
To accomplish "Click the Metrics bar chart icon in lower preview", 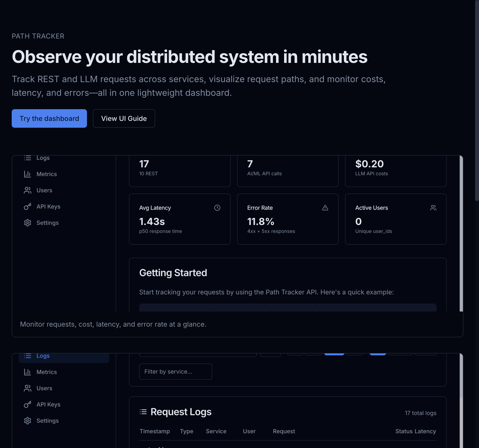I will [x=28, y=372].
